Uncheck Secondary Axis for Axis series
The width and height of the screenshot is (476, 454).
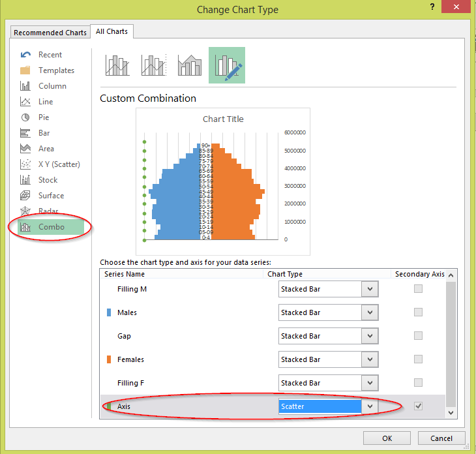point(418,406)
